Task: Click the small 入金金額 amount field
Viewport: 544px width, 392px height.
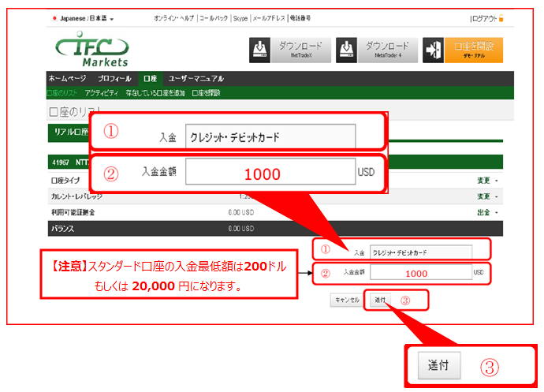Action: pyautogui.click(x=420, y=272)
